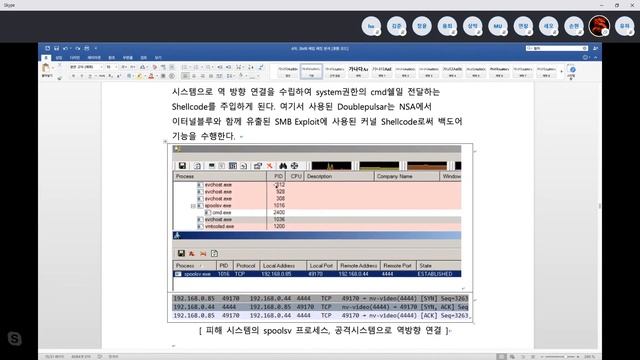Image resolution: width=640 pixels, height=360 pixels.
Task: Open the Numbering list dropdown
Action: [x=202, y=67]
